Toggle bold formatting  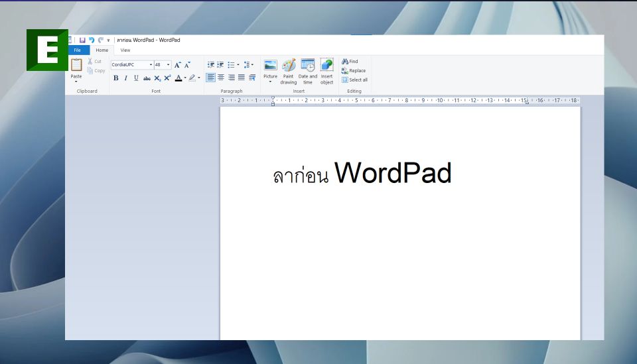click(115, 78)
